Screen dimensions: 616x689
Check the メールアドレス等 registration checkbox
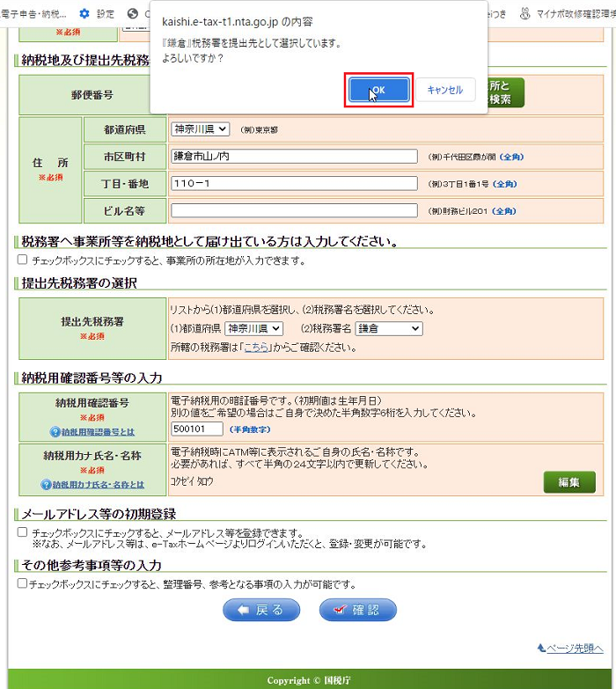coord(22,532)
